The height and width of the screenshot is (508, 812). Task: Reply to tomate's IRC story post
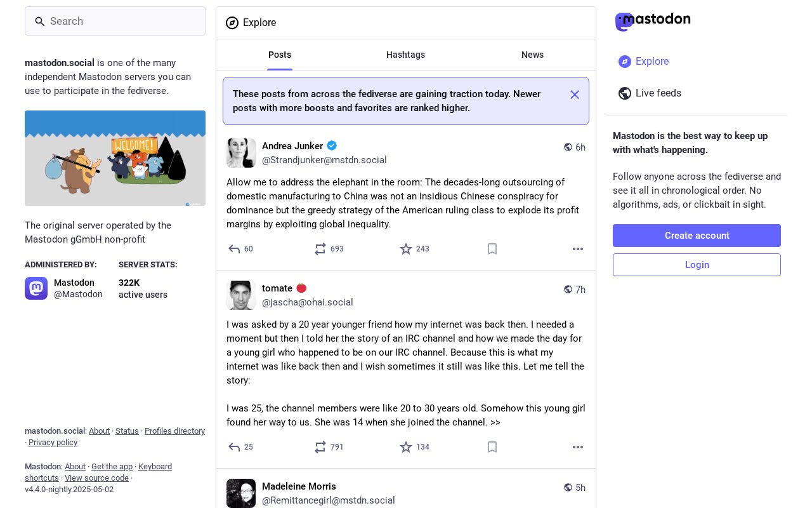tap(240, 447)
